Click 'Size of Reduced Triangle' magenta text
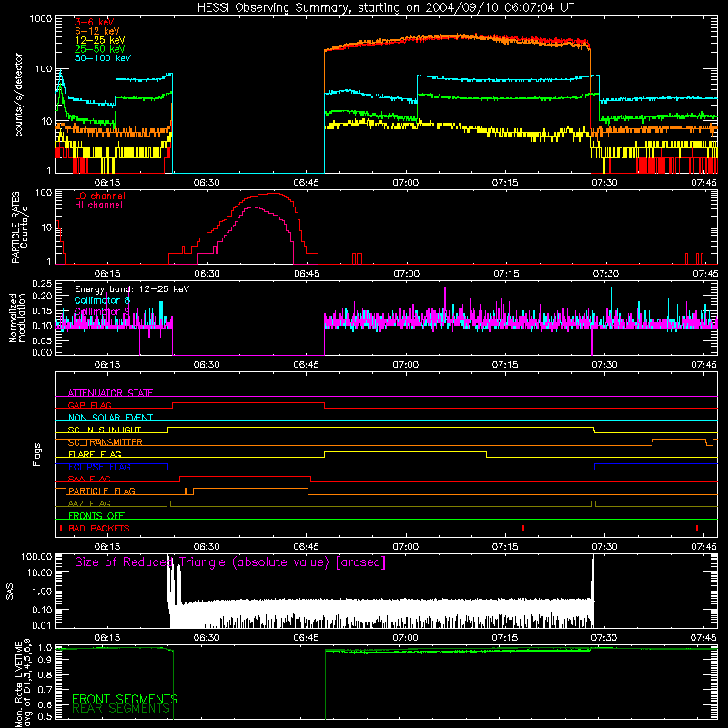The image size is (728, 728). 230,562
